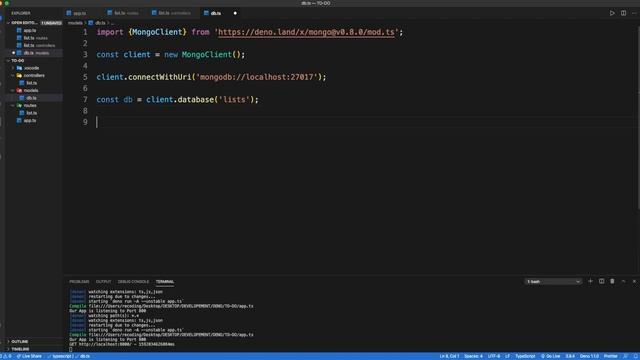Viewport: 640px width, 360px height.
Task: Change the LF end-of-line sequence
Action: tap(507, 356)
